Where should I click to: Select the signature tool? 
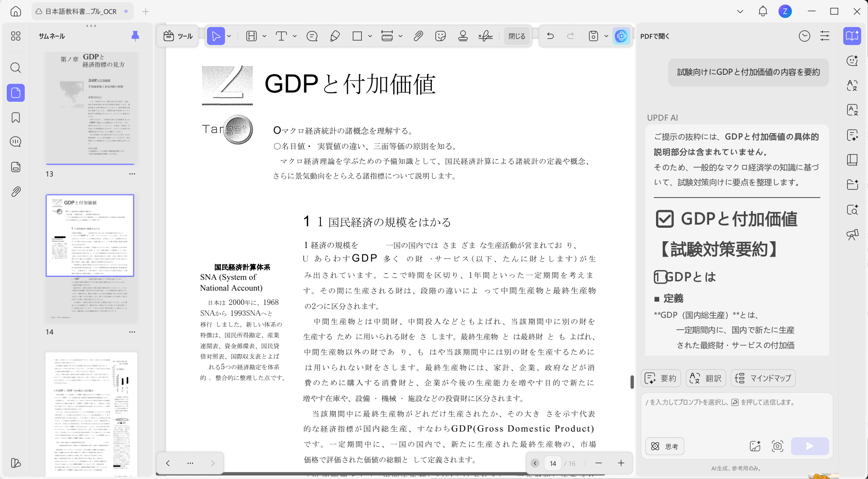click(x=486, y=36)
